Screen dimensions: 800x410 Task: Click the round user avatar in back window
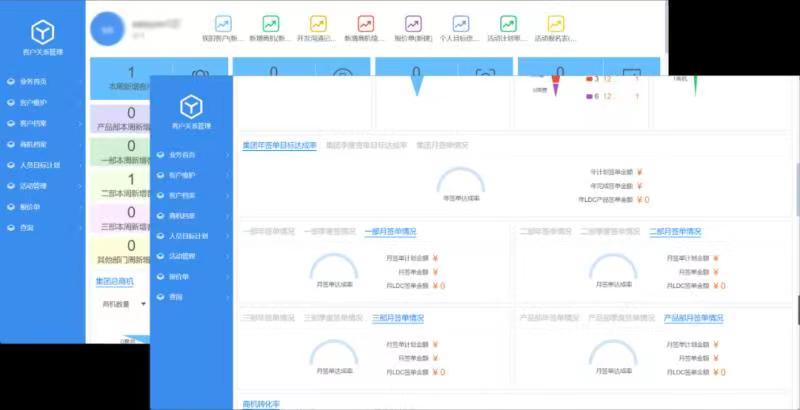107,29
